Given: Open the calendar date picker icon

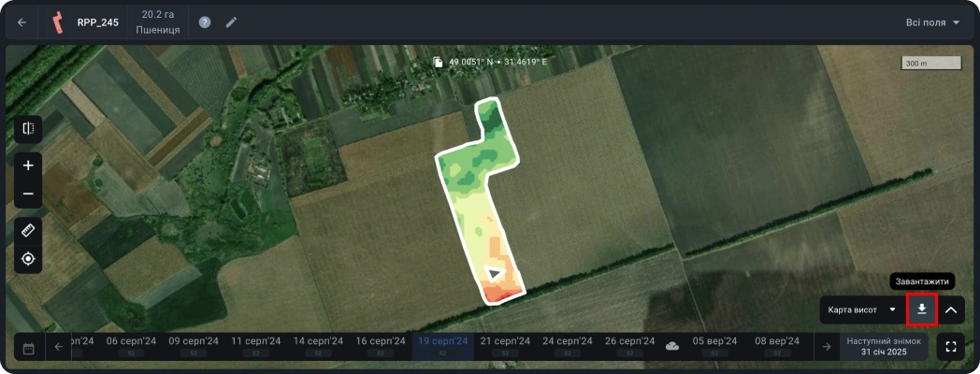Looking at the screenshot, I should [x=28, y=348].
